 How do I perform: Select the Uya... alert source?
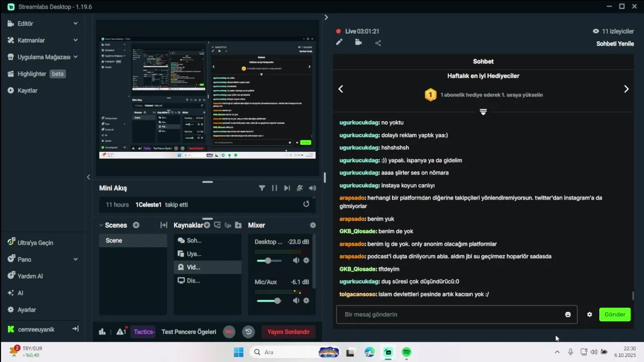point(207,254)
